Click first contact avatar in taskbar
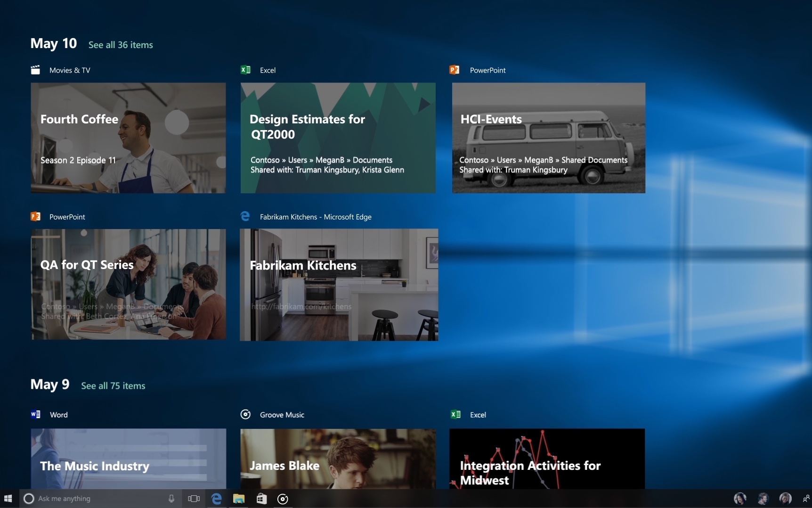 coord(740,499)
